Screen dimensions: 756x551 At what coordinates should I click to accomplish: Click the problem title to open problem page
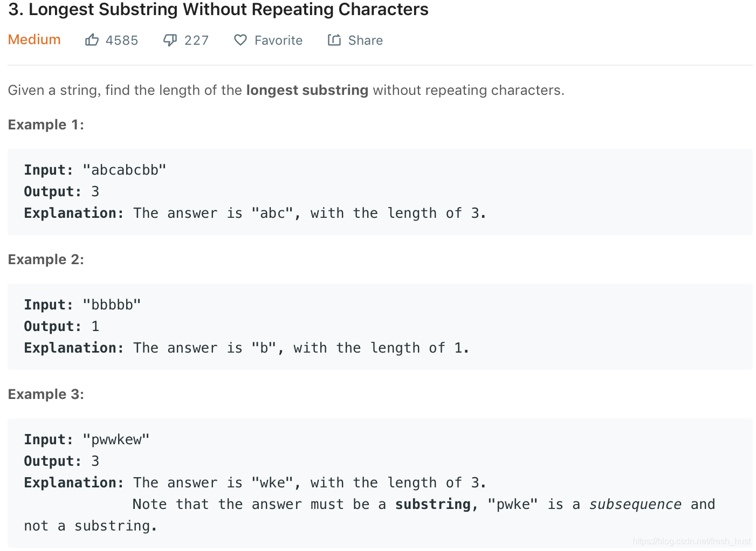(x=218, y=9)
